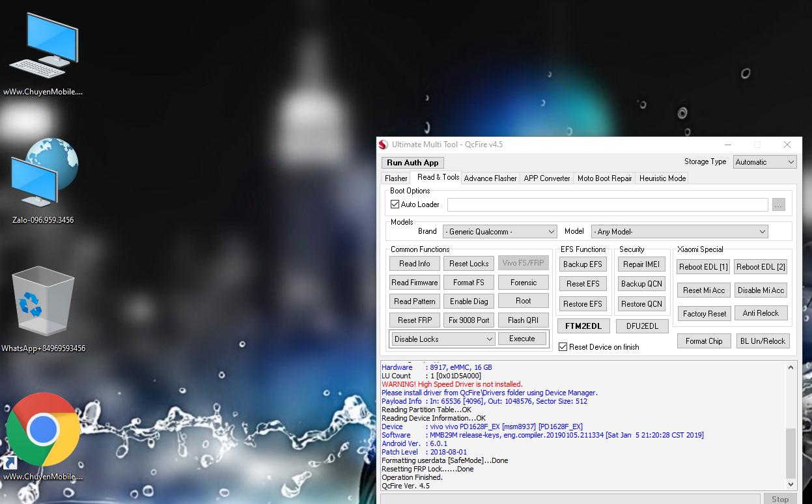Click the Backup QCN button

click(641, 284)
